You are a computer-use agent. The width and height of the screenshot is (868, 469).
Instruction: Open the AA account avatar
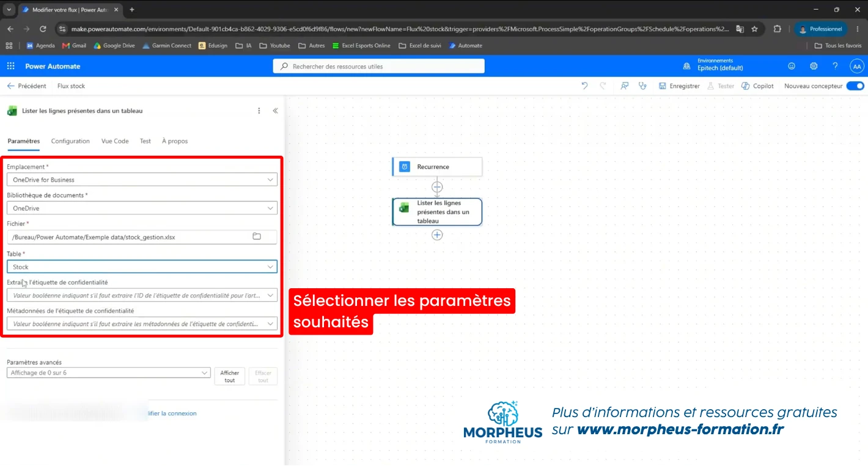[x=857, y=66]
